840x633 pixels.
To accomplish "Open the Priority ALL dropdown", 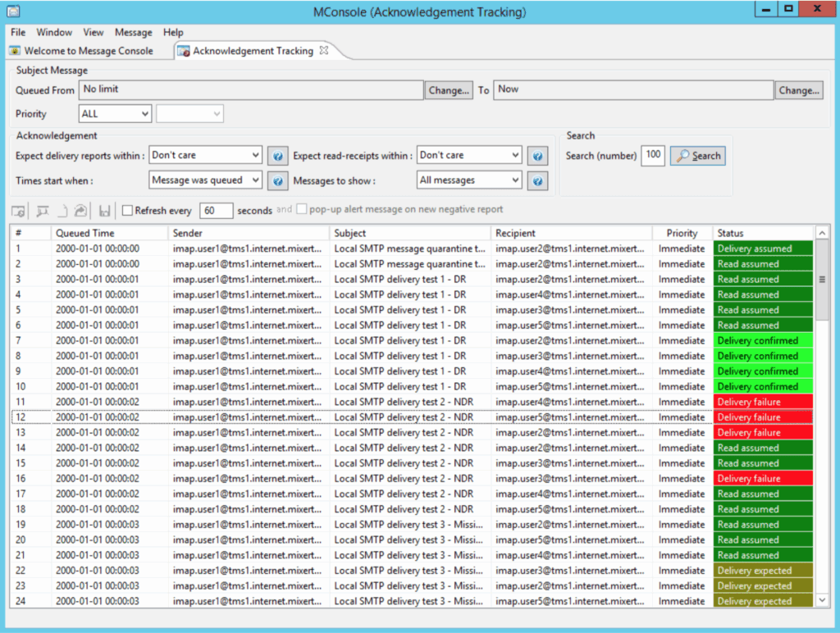I will point(115,113).
